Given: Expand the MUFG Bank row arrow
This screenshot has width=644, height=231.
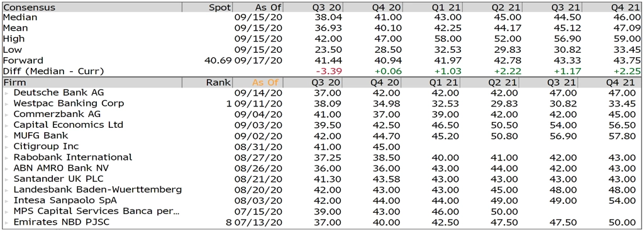Looking at the screenshot, I should tap(6, 136).
